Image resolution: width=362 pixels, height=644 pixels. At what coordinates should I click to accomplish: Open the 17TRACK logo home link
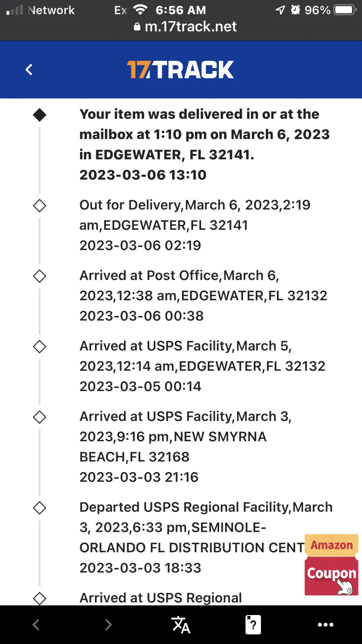[x=180, y=70]
